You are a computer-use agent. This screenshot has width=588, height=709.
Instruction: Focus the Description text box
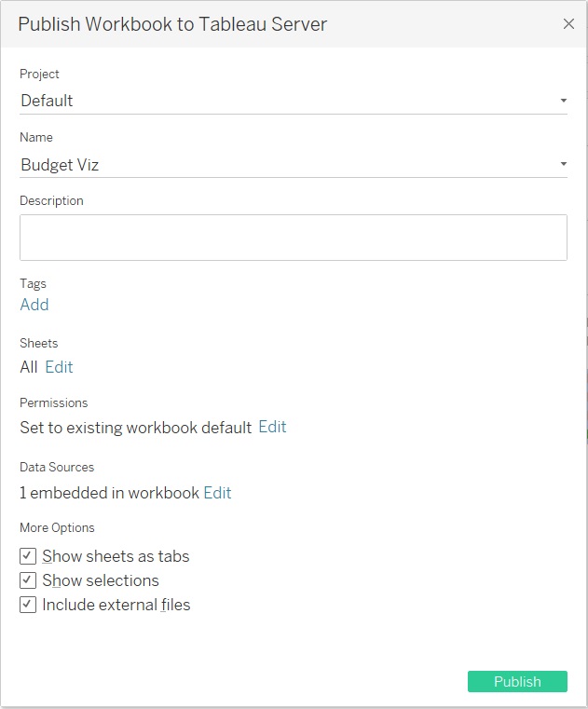293,238
